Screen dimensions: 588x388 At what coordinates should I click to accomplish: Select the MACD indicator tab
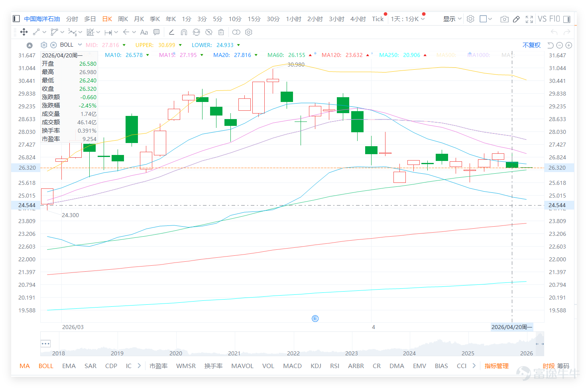pyautogui.click(x=292, y=366)
